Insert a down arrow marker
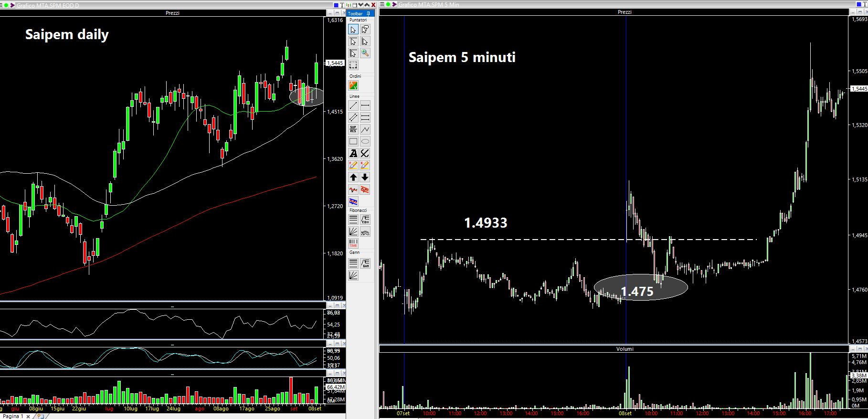Screen dimensions: 868x419 365,177
